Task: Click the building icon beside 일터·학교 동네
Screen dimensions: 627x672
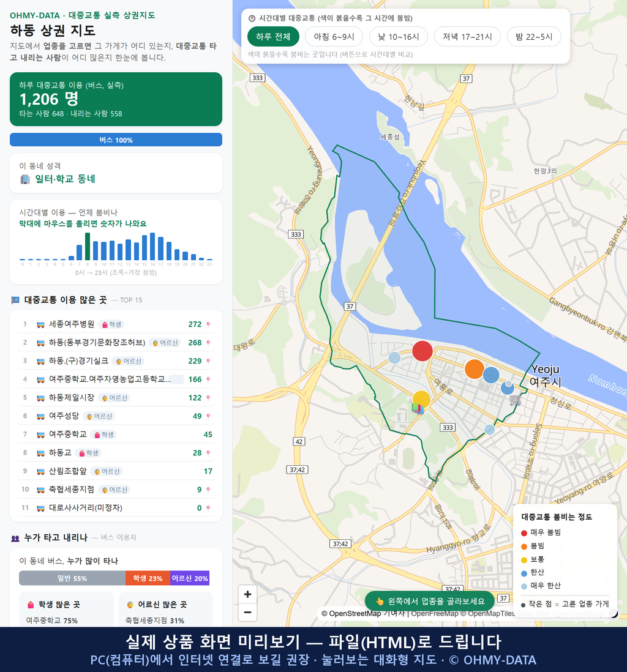Action: point(25,179)
